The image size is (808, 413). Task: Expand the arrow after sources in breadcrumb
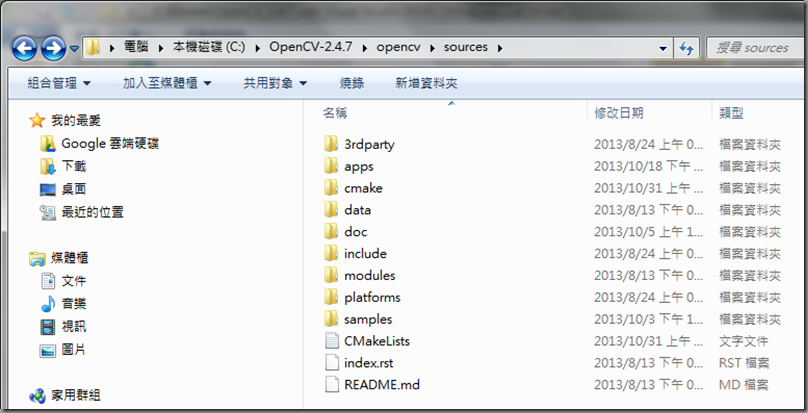(x=499, y=48)
